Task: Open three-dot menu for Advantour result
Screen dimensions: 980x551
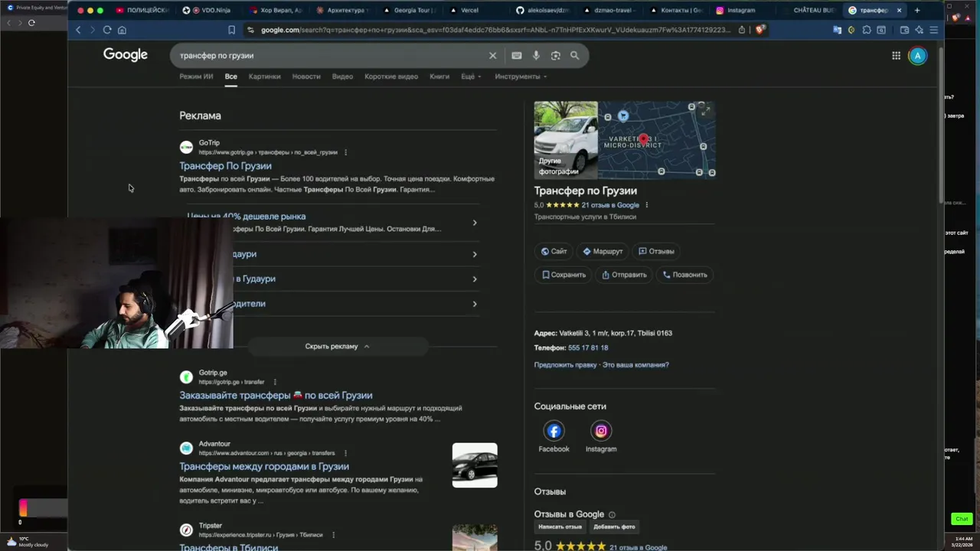Action: click(345, 453)
